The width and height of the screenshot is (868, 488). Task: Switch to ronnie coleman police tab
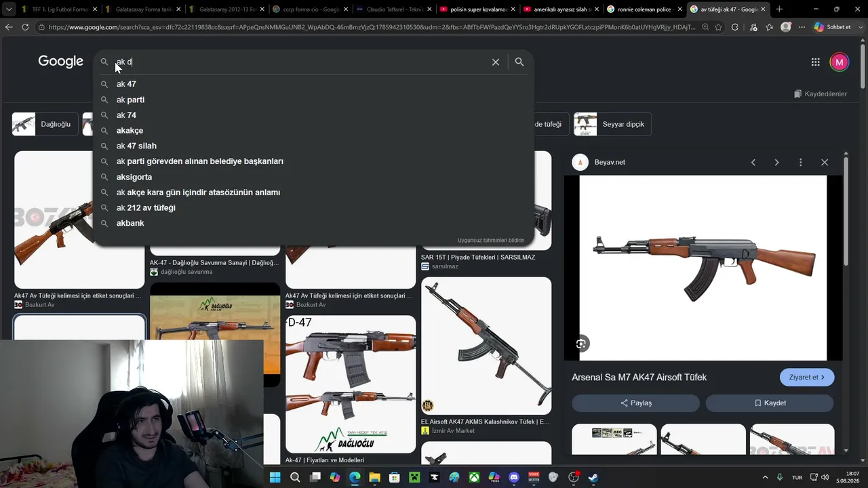click(644, 9)
